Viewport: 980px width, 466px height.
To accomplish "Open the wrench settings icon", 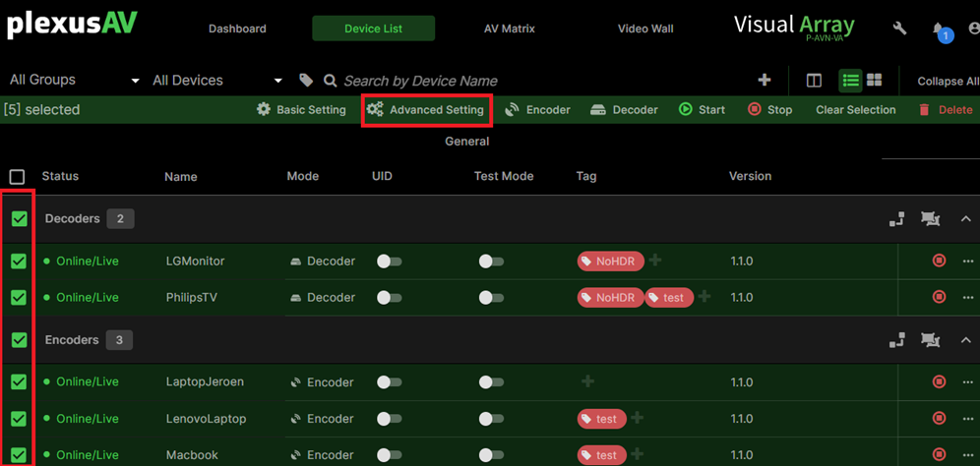I will pyautogui.click(x=900, y=29).
